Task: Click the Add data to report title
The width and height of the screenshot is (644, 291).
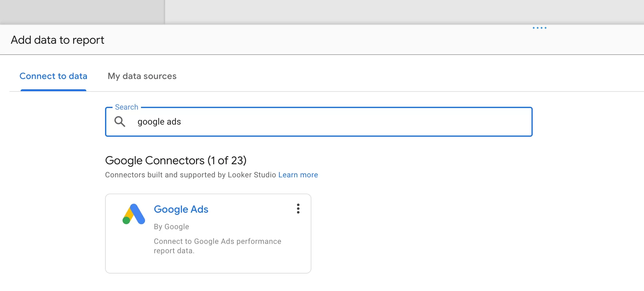Action: pos(58,40)
